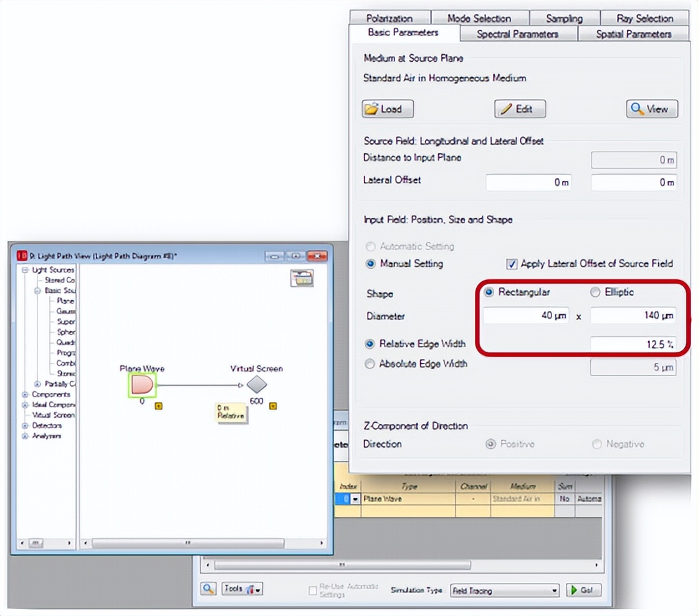This screenshot has height=616, width=698.
Task: Click the diagram overview icon in the Light Path View
Action: (x=302, y=278)
